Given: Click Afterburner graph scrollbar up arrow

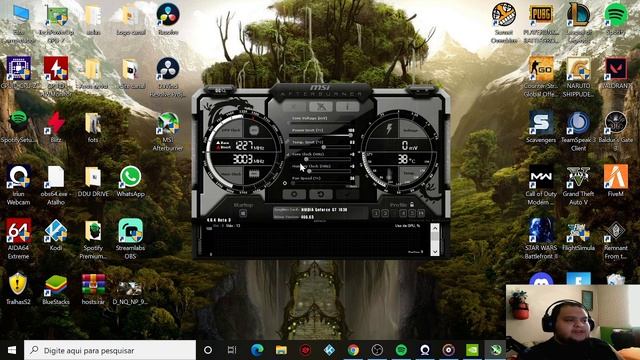Looking at the screenshot, I should (x=435, y=228).
